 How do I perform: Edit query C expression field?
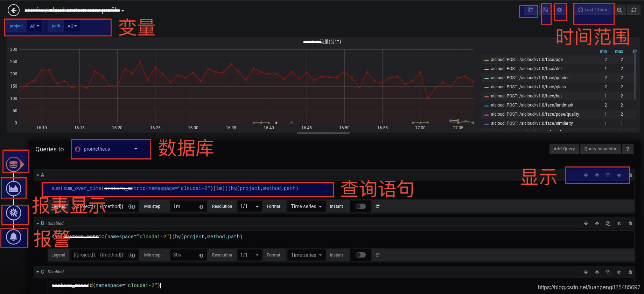pos(341,286)
